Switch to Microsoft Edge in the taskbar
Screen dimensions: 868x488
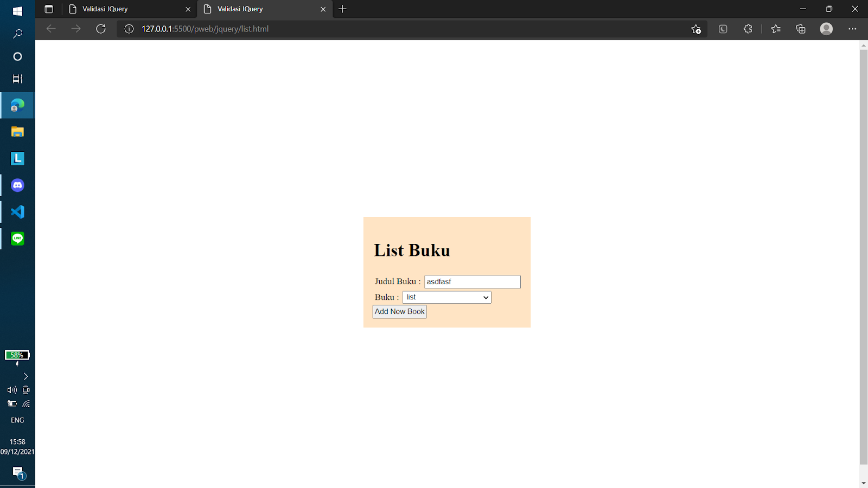click(17, 105)
